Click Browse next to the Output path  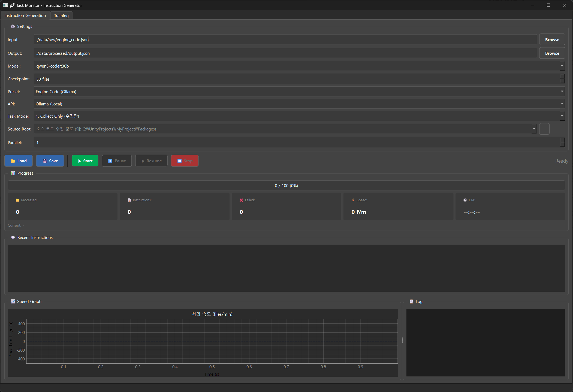(552, 53)
